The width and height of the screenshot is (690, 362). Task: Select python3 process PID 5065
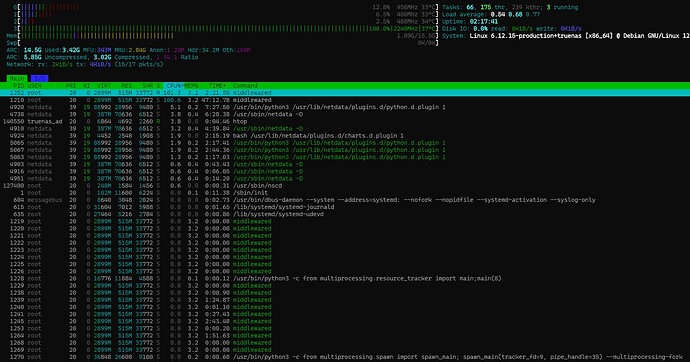tap(345, 143)
